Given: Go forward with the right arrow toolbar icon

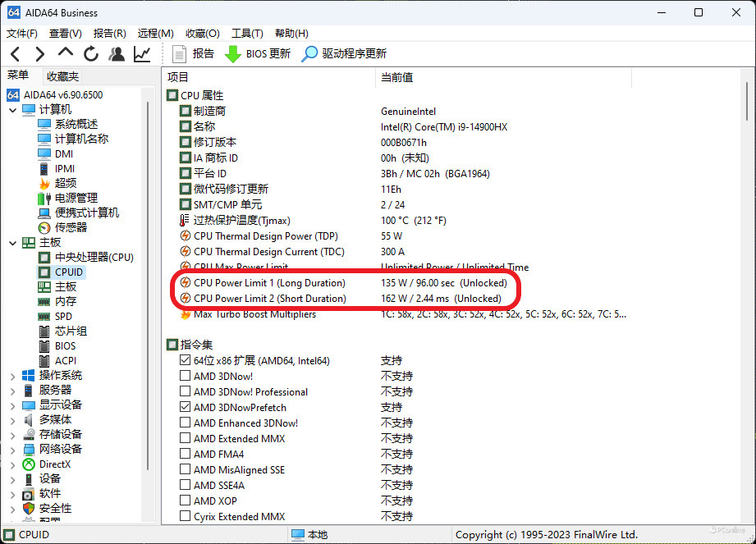Looking at the screenshot, I should pyautogui.click(x=40, y=54).
